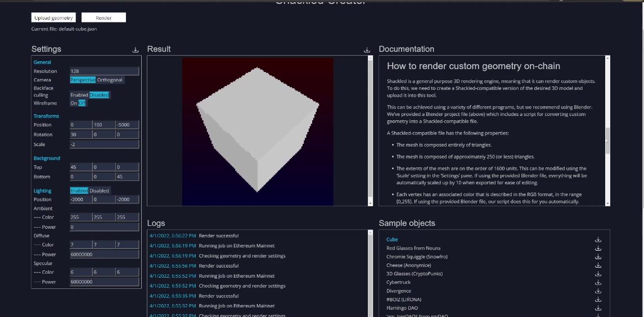Download the Cybertruck sample
This screenshot has height=317, width=644.
click(x=598, y=282)
